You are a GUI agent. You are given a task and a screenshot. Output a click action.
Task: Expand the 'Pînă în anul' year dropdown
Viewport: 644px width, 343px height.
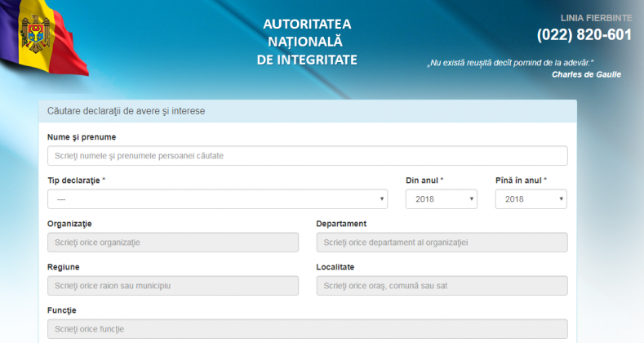[x=531, y=199]
